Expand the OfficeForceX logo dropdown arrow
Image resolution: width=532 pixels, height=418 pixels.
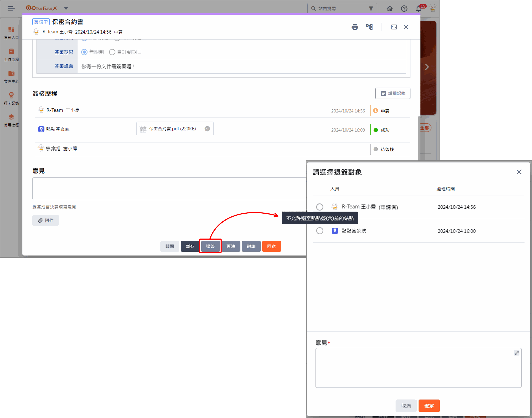coord(66,8)
